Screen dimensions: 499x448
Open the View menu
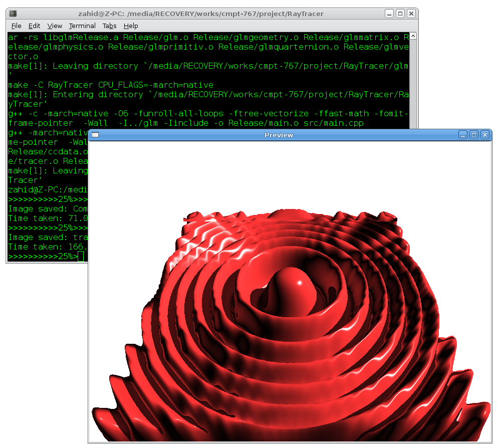tap(55, 26)
